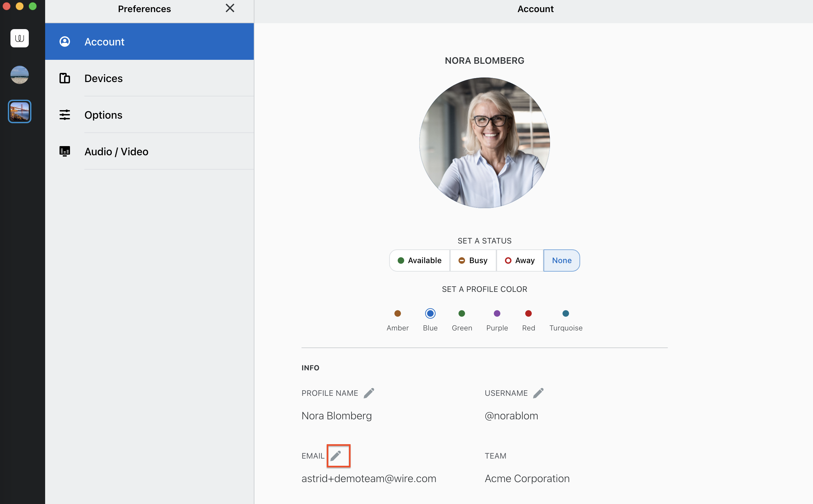The image size is (813, 504).
Task: Set status to None
Action: coord(562,260)
